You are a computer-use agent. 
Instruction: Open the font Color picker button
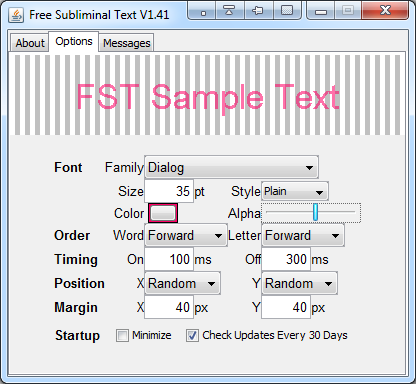click(163, 213)
